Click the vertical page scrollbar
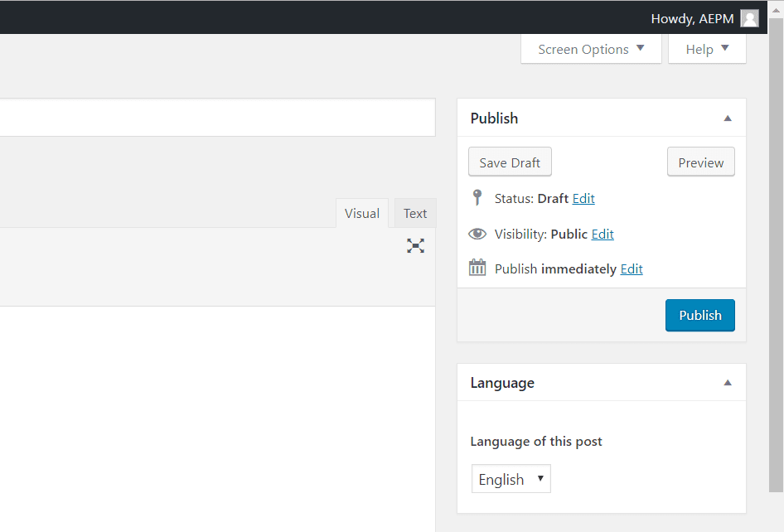The height and width of the screenshot is (532, 784). pos(776,255)
